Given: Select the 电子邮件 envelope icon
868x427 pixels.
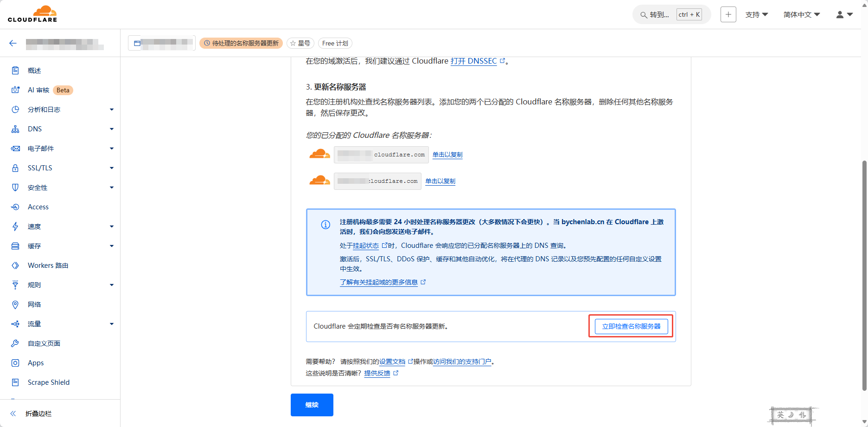Looking at the screenshot, I should click(x=15, y=149).
